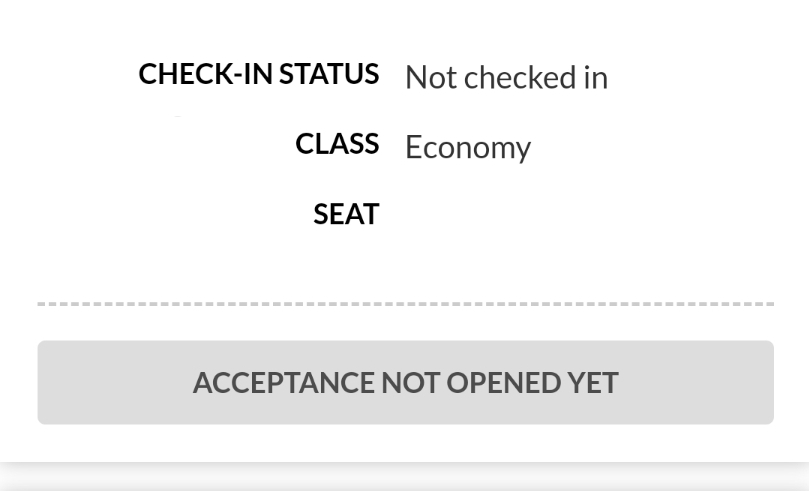Click the CHECK-IN text in the first label

[x=206, y=74]
